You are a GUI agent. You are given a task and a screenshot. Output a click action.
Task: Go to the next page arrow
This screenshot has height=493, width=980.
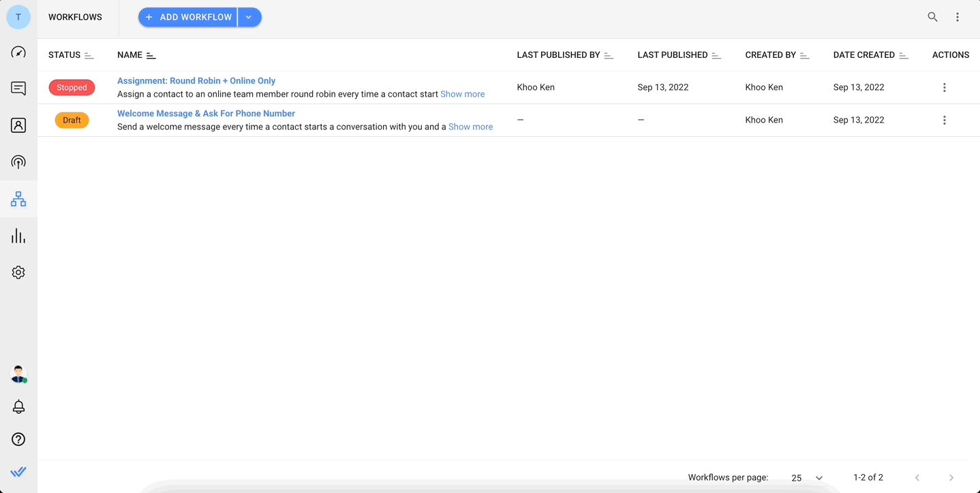(951, 477)
